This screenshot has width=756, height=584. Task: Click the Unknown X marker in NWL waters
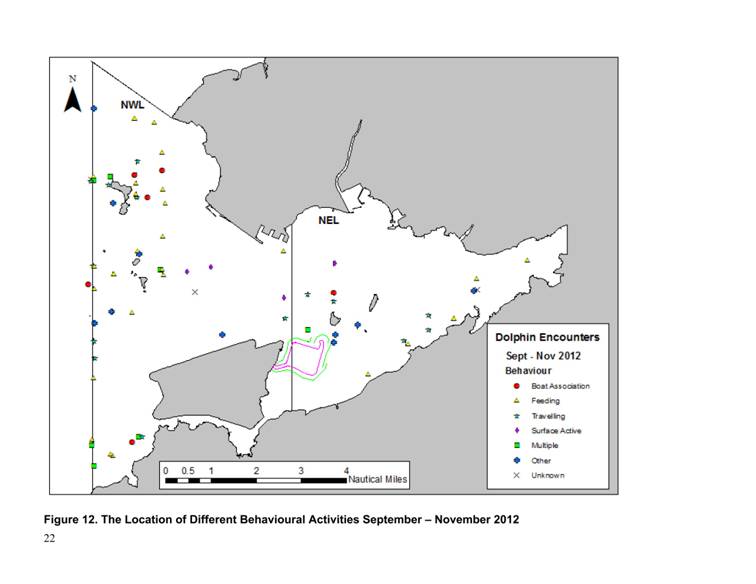pos(195,292)
